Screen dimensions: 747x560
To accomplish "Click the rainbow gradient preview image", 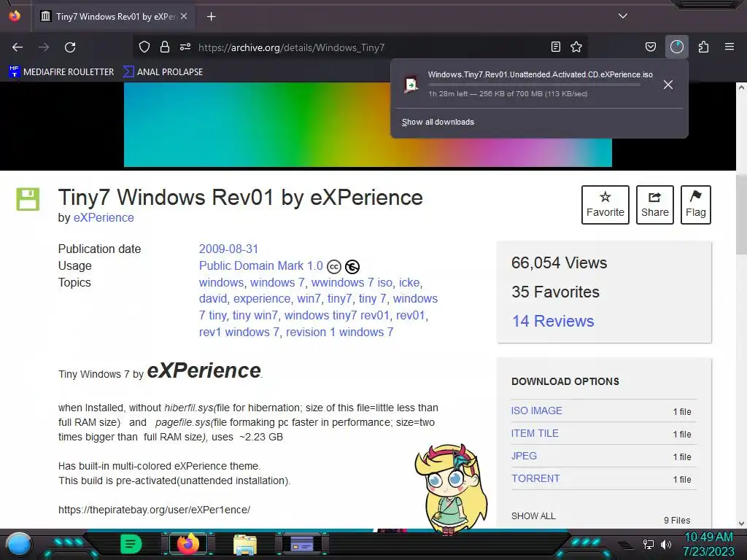I will pyautogui.click(x=368, y=125).
